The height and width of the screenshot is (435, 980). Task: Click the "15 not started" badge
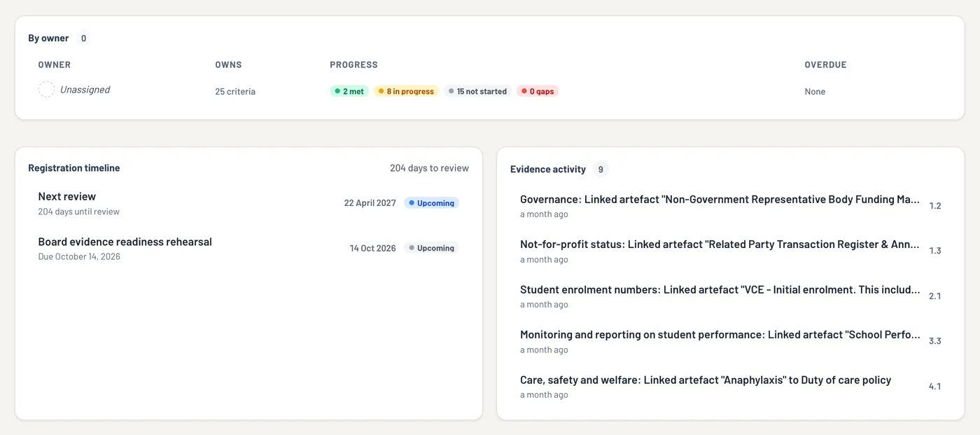478,91
